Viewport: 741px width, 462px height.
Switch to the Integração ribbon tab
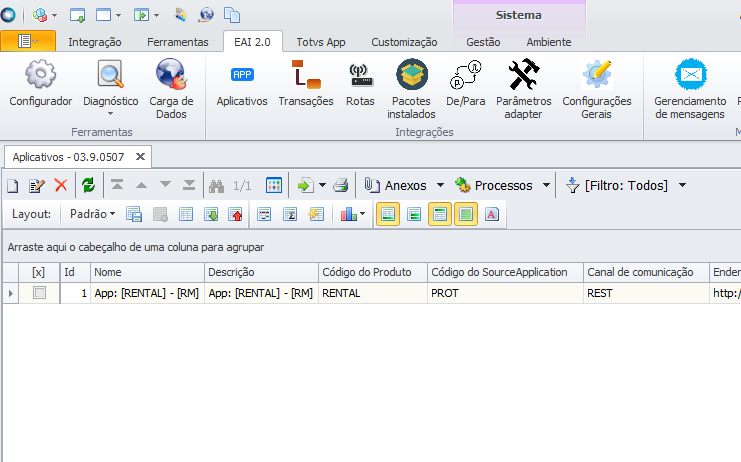point(95,42)
